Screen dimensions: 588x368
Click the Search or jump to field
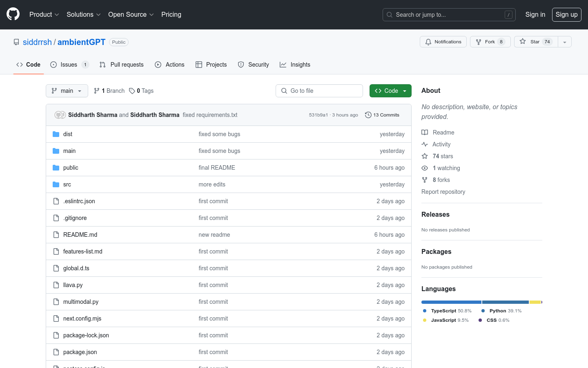449,15
